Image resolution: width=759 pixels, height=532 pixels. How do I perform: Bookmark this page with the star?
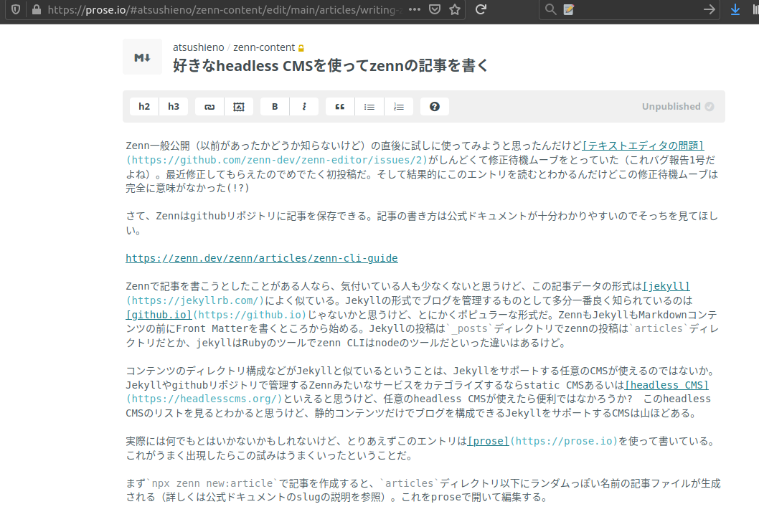point(455,9)
